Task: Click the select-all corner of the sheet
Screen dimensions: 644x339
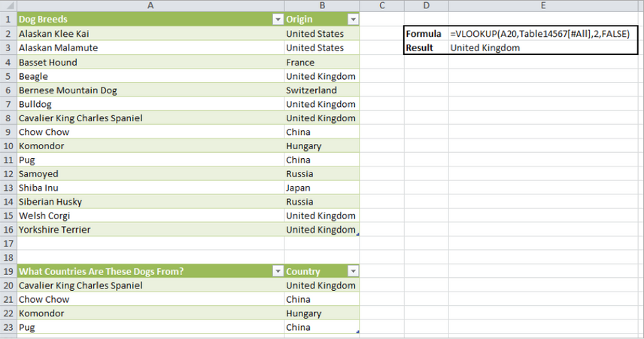Action: click(8, 5)
